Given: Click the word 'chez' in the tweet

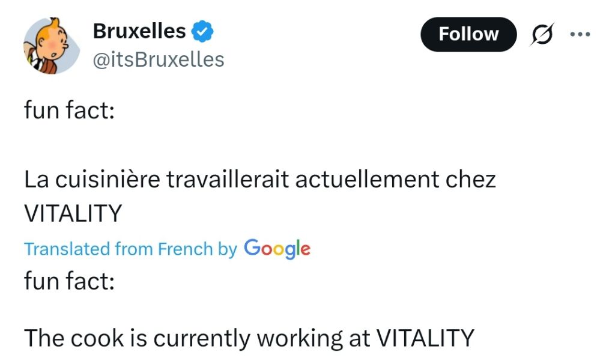Looking at the screenshot, I should 471,180.
